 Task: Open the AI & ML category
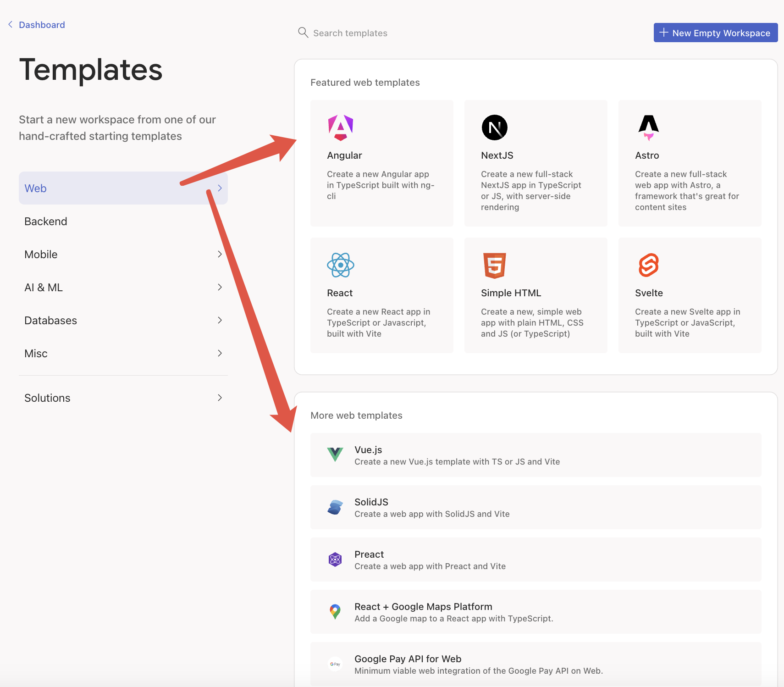pos(123,287)
